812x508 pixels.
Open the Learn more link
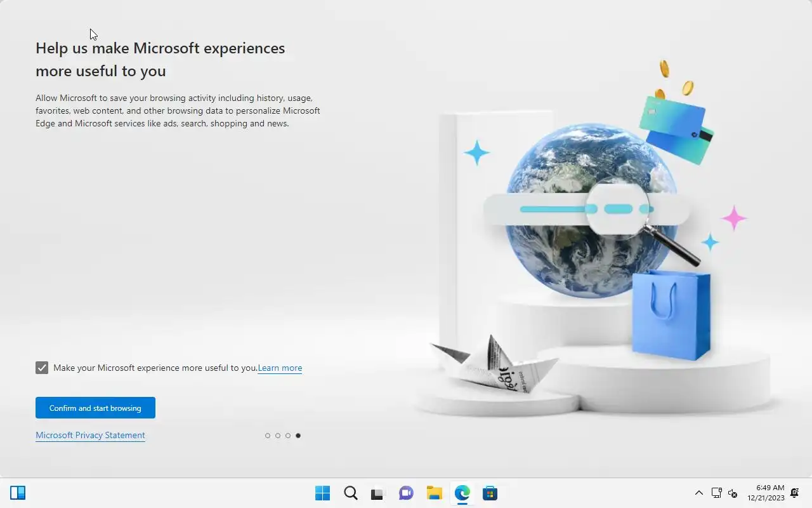tap(280, 368)
